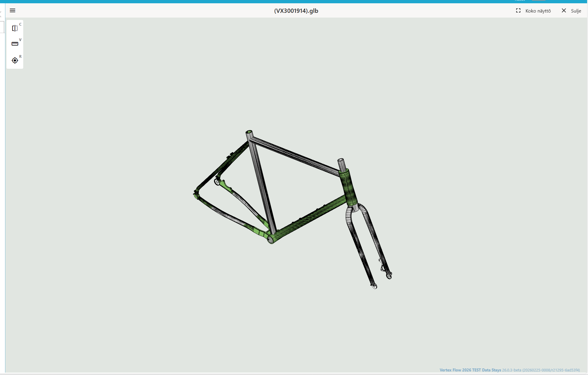Pick the rotation center target tool (R)

[15, 60]
